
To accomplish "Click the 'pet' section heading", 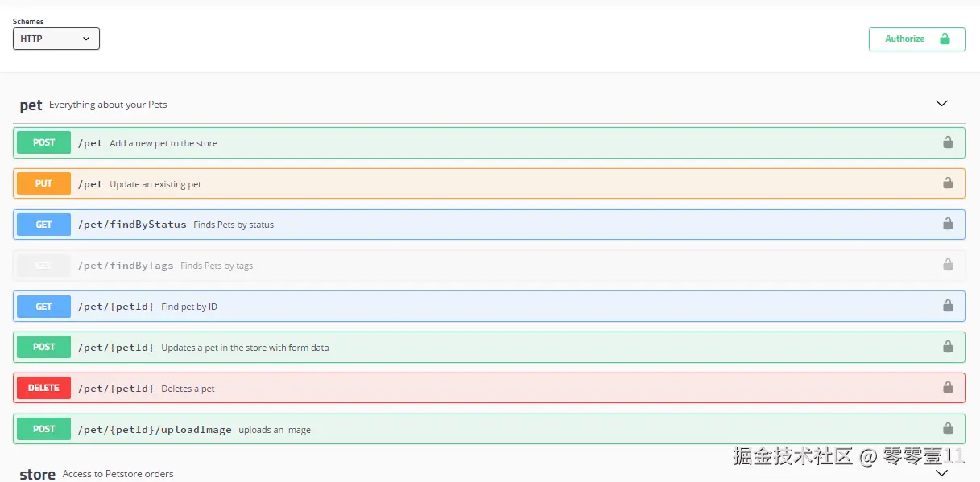I will coord(31,105).
